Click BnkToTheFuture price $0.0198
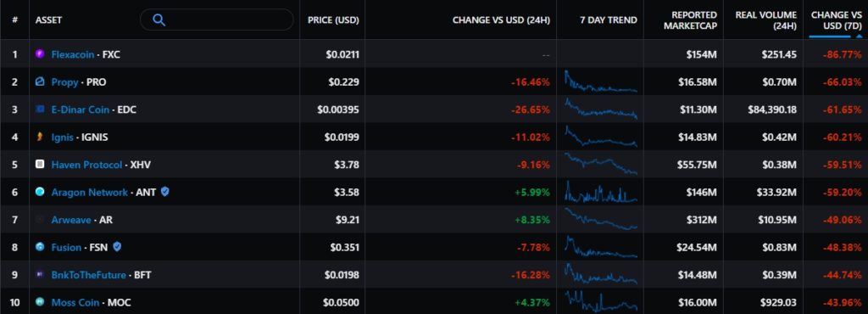The width and height of the screenshot is (868, 314). coord(342,275)
